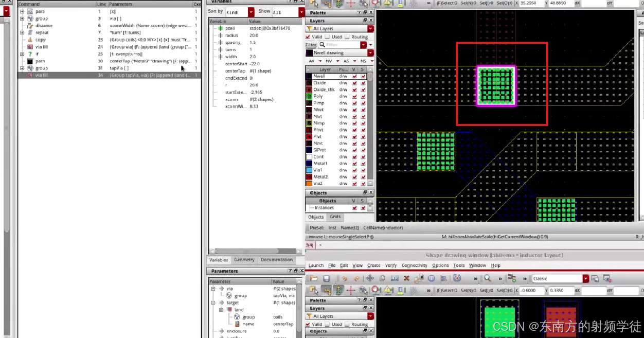Expand the 'para' command node
The image size is (644, 338).
(x=22, y=11)
